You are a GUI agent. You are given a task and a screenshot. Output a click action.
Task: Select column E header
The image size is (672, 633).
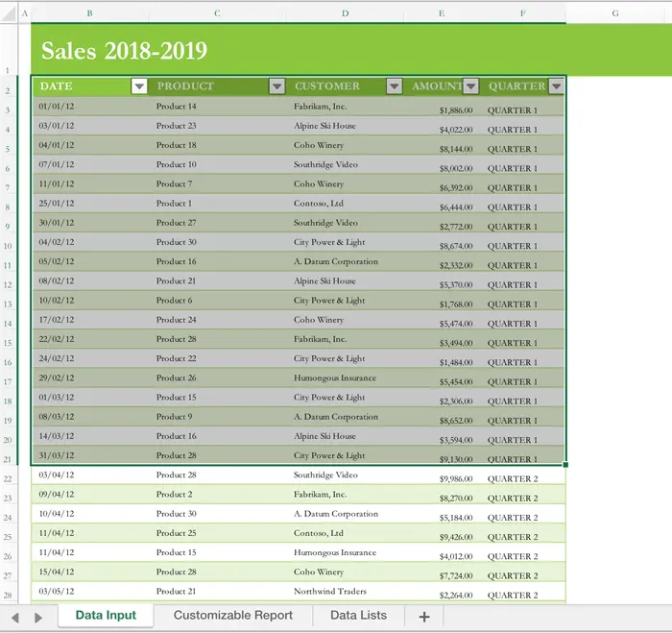click(x=442, y=13)
